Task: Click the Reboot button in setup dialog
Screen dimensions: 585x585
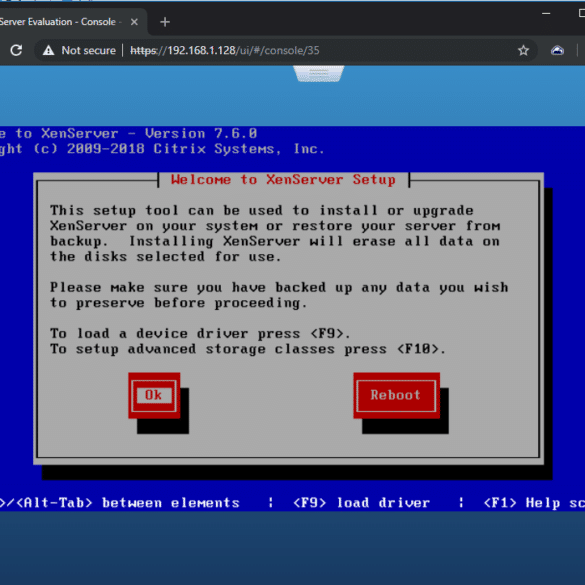Action: click(x=396, y=395)
